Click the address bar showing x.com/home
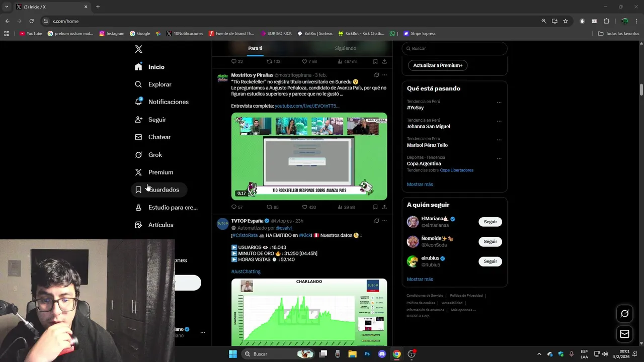This screenshot has height=362, width=644. click(x=292, y=21)
